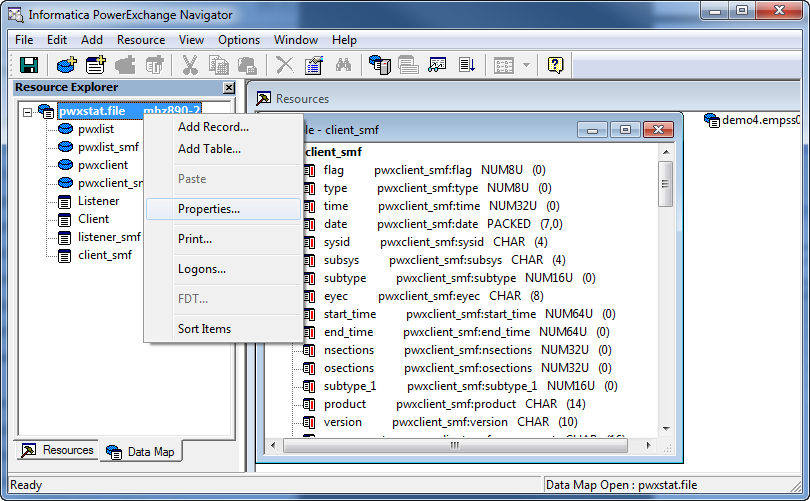Click the demo4.empss resource icon
The width and height of the screenshot is (810, 501).
point(711,120)
